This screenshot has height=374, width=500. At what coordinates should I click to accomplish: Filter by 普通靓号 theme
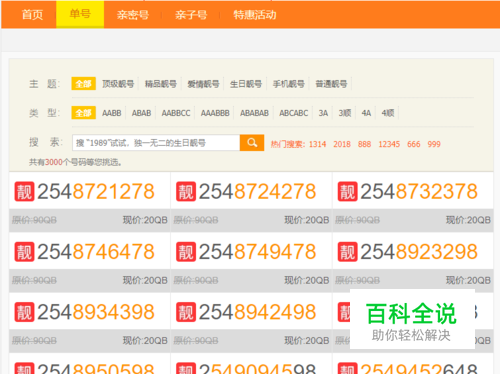(331, 84)
